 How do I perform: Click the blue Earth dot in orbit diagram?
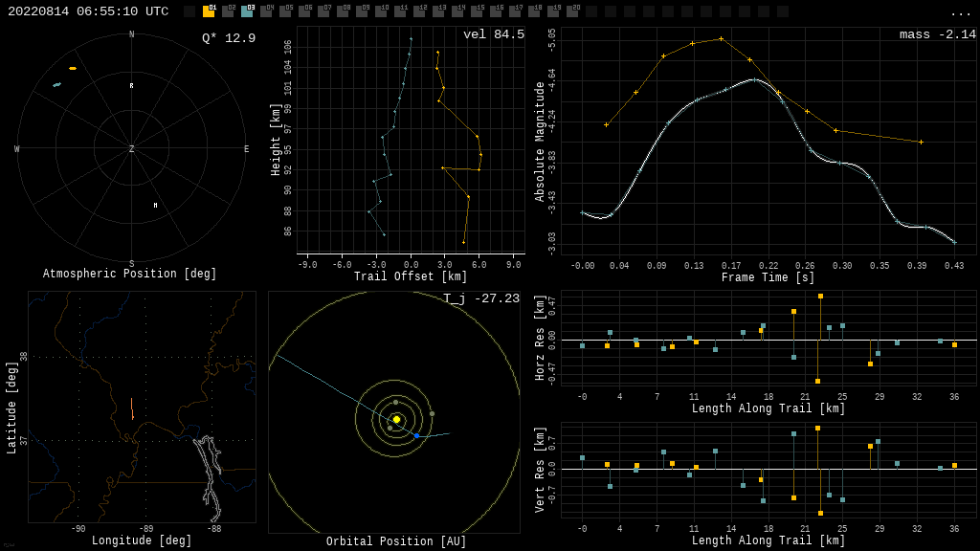(416, 435)
